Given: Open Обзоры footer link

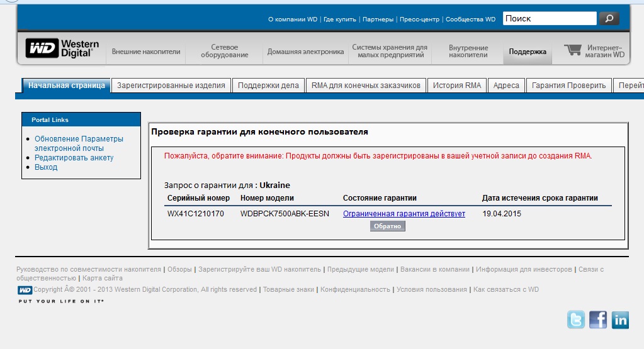Looking at the screenshot, I should 179,269.
